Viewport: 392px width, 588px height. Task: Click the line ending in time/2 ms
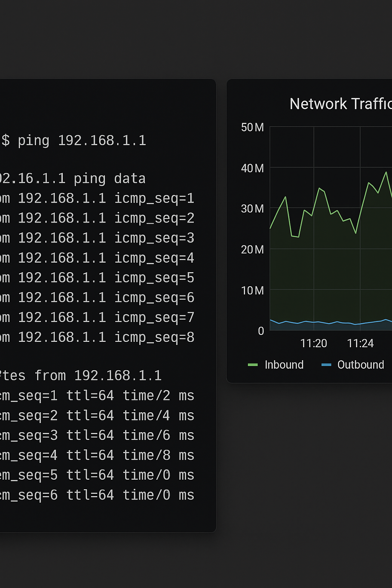(97, 396)
